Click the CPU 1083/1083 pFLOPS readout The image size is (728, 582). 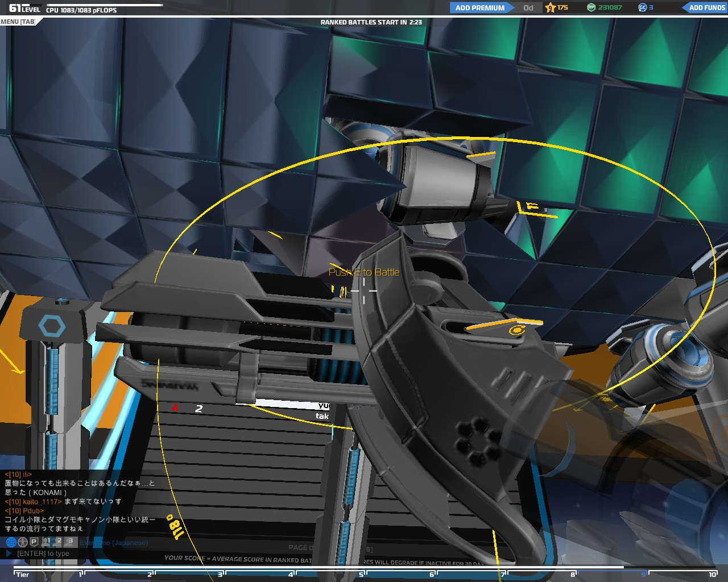81,10
